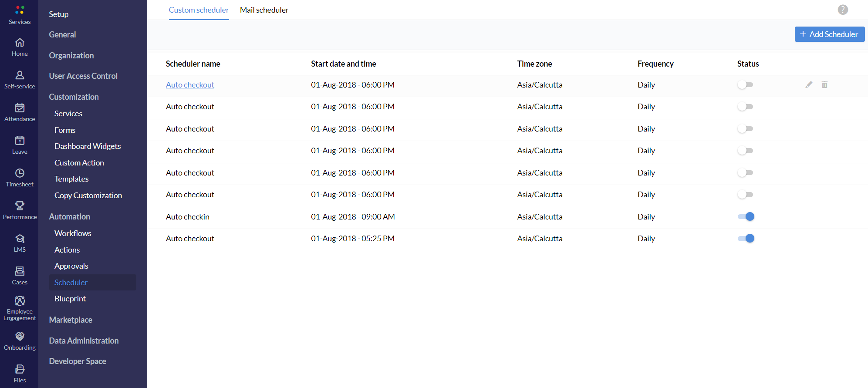Click the 01-Aug-2018 - 05:25 PM start time
The height and width of the screenshot is (388, 868).
(353, 239)
